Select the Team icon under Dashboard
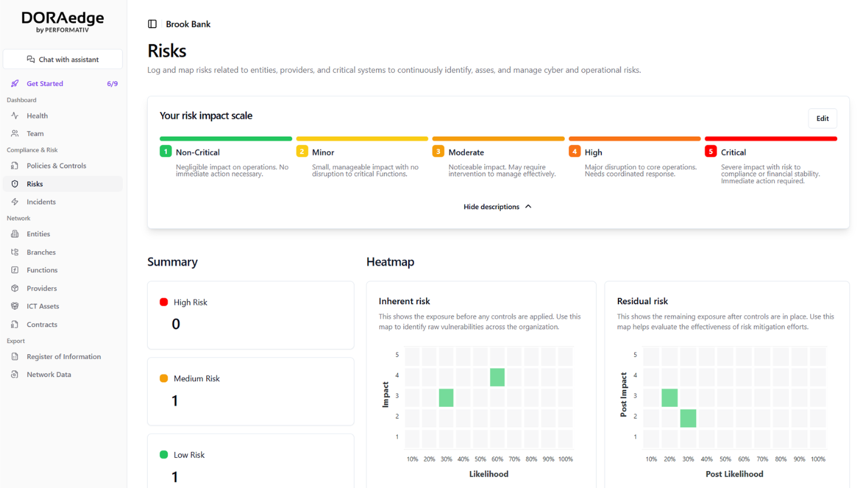Viewport: 868px width, 488px height. point(16,133)
